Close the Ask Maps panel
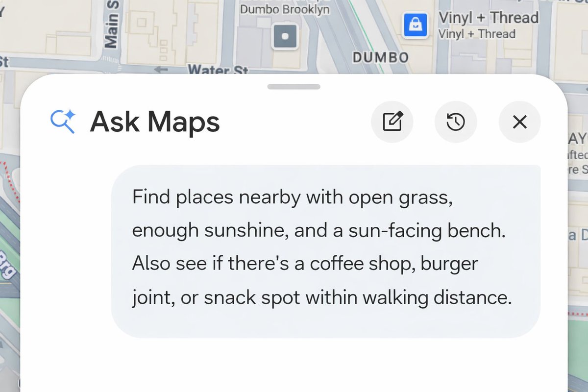Image resolution: width=588 pixels, height=392 pixels. click(x=519, y=122)
